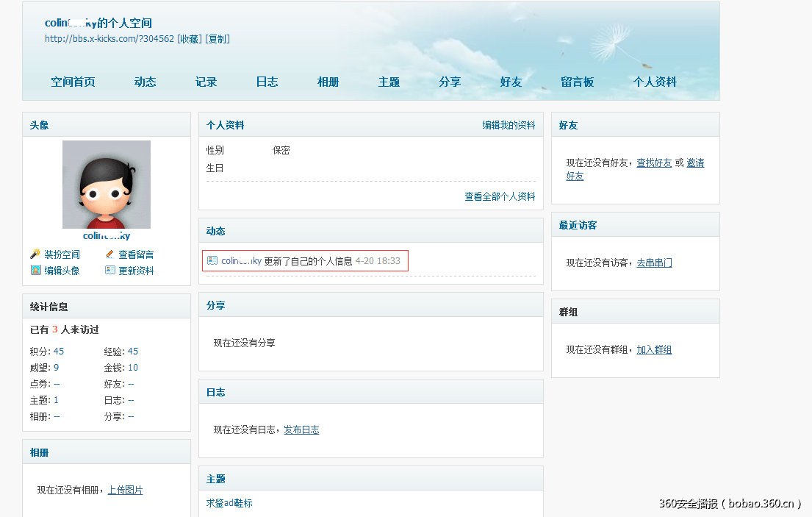
Task: Switch to the 日志 tab
Action: pyautogui.click(x=267, y=82)
